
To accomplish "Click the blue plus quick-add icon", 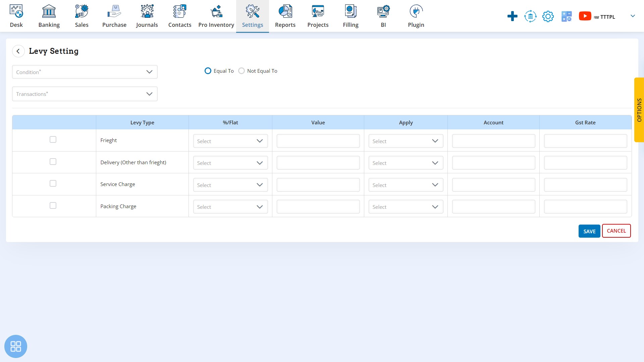I will point(513,16).
